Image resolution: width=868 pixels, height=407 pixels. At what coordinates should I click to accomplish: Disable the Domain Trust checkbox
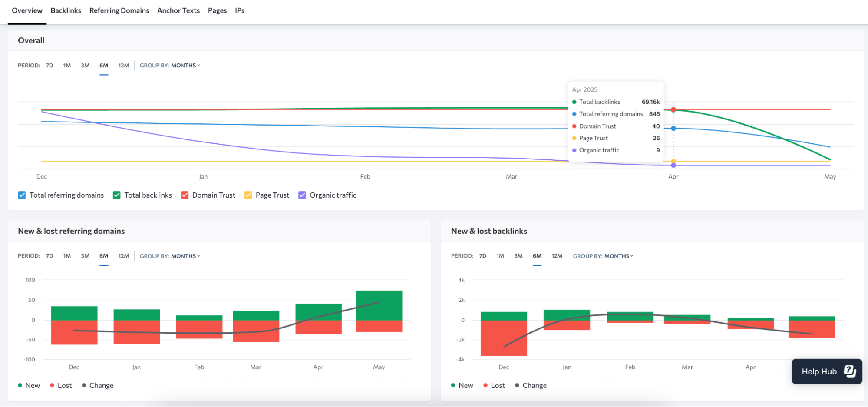pyautogui.click(x=185, y=195)
